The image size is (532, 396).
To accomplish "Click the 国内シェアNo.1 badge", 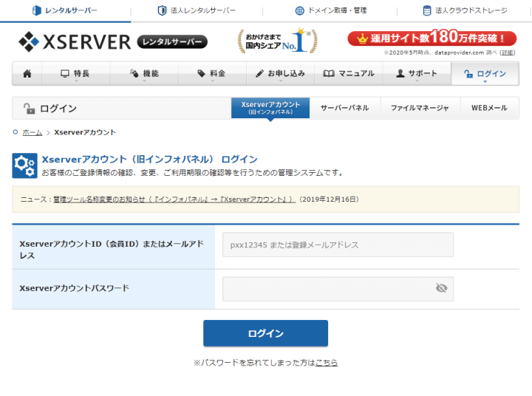I will point(278,41).
